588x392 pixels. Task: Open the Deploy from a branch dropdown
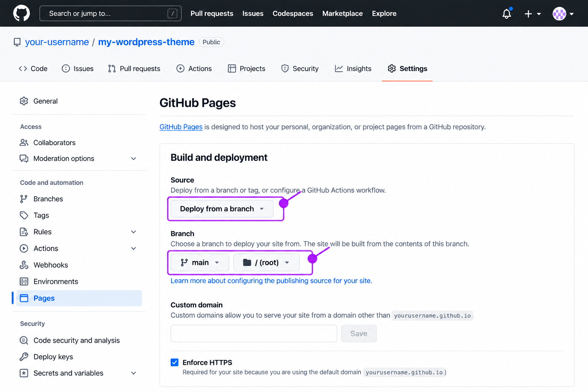coord(222,209)
